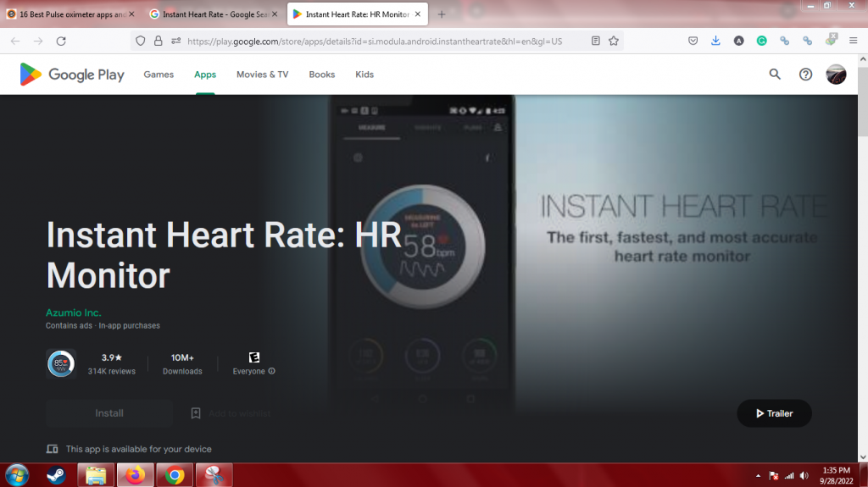Go back to previous page
This screenshot has width=868, height=487.
coord(15,41)
